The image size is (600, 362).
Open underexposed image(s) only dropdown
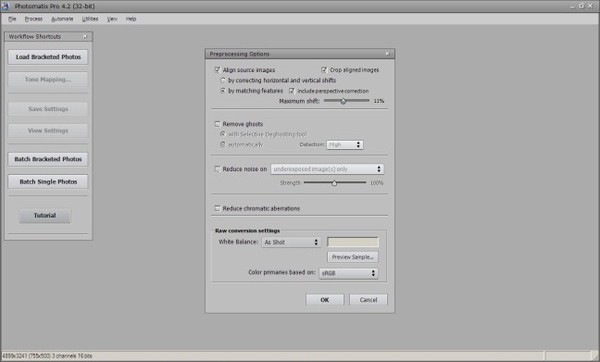[327, 169]
